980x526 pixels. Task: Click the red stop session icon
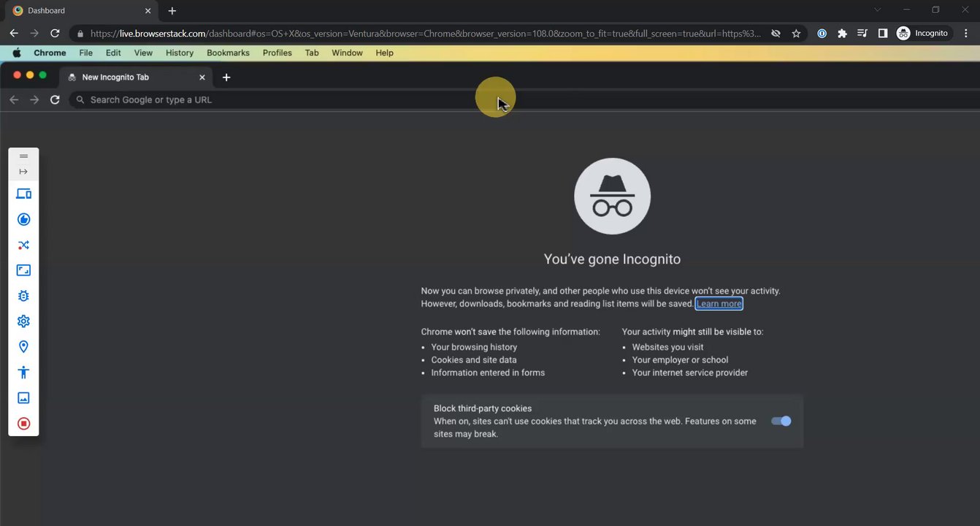(x=23, y=424)
